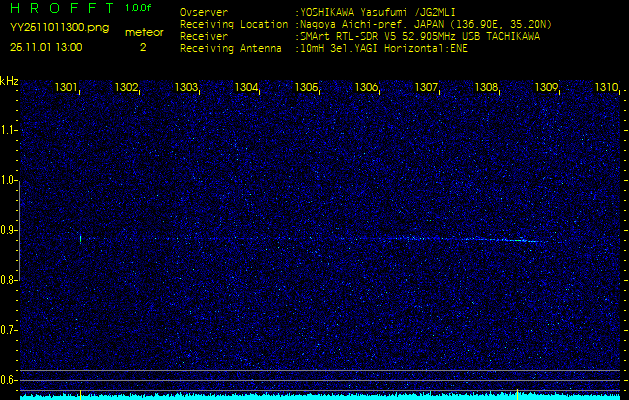This screenshot has width=629, height=400.
Task: Click the bright echo start near 1301
Action: [80, 238]
